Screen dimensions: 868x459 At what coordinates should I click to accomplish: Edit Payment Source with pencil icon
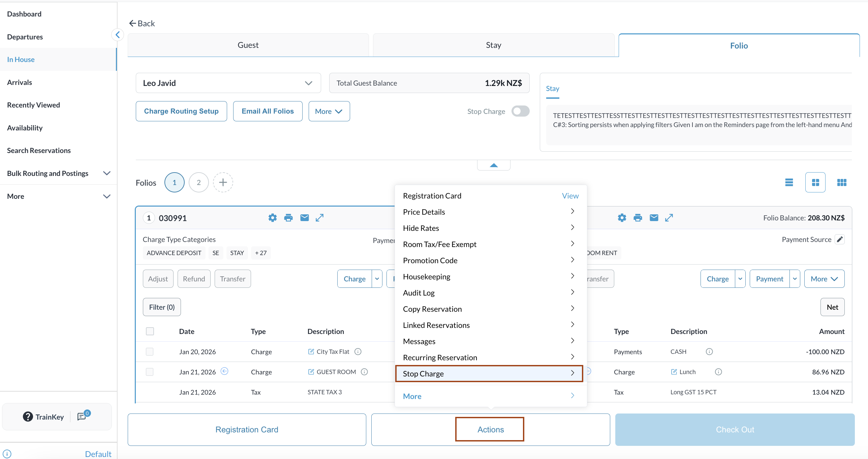[840, 239]
